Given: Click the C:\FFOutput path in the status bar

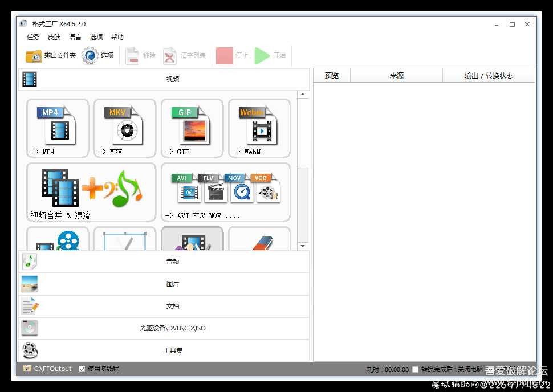Looking at the screenshot, I should pos(52,369).
